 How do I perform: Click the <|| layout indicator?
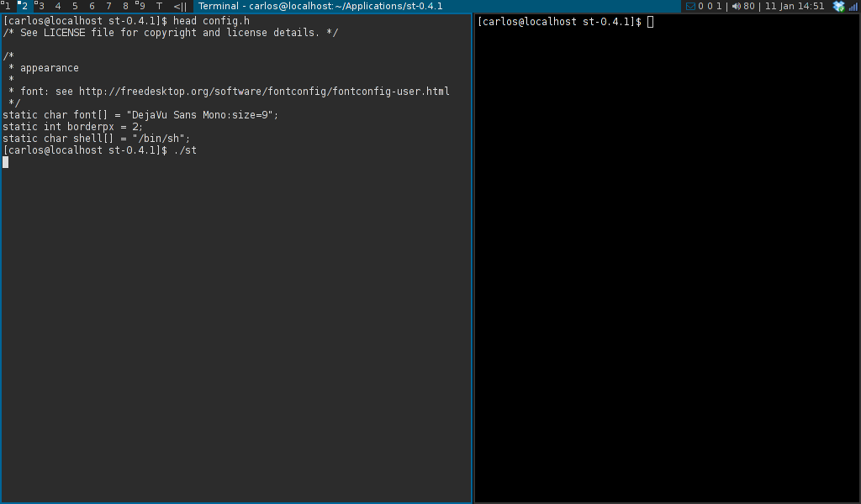[x=181, y=6]
